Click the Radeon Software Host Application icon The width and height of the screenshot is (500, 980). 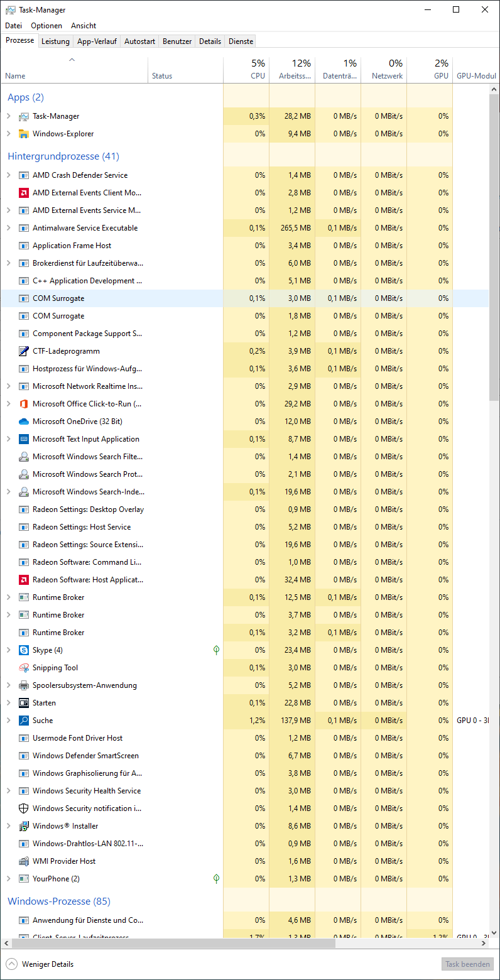pyautogui.click(x=24, y=580)
